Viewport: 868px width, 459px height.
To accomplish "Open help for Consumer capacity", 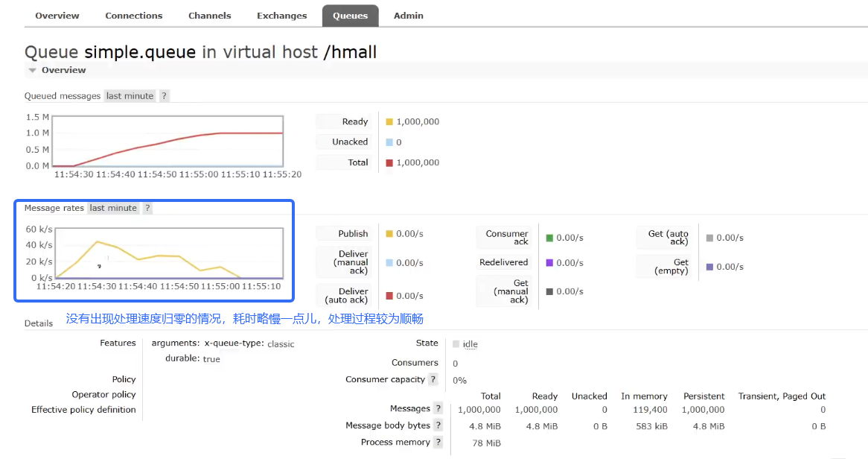I will [x=433, y=379].
